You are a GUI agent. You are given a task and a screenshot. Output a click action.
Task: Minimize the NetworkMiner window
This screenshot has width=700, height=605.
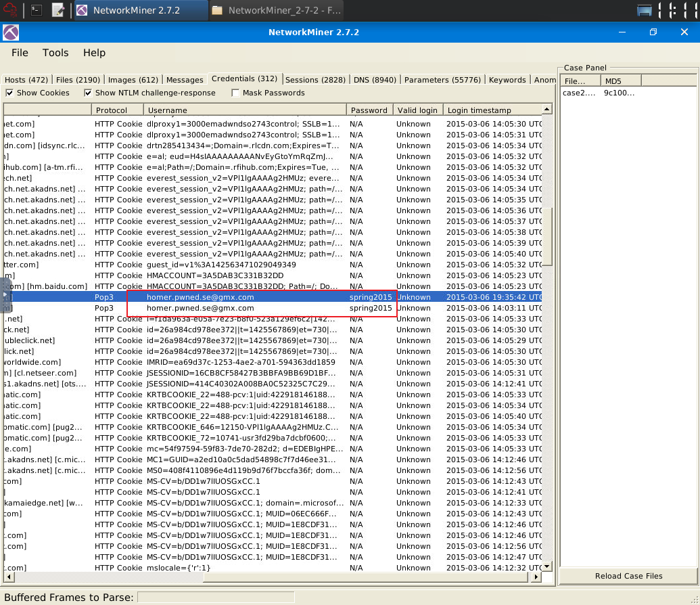(622, 32)
